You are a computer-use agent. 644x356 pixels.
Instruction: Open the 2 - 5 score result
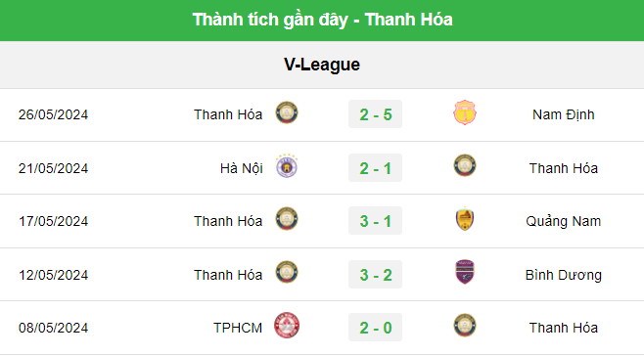376,114
